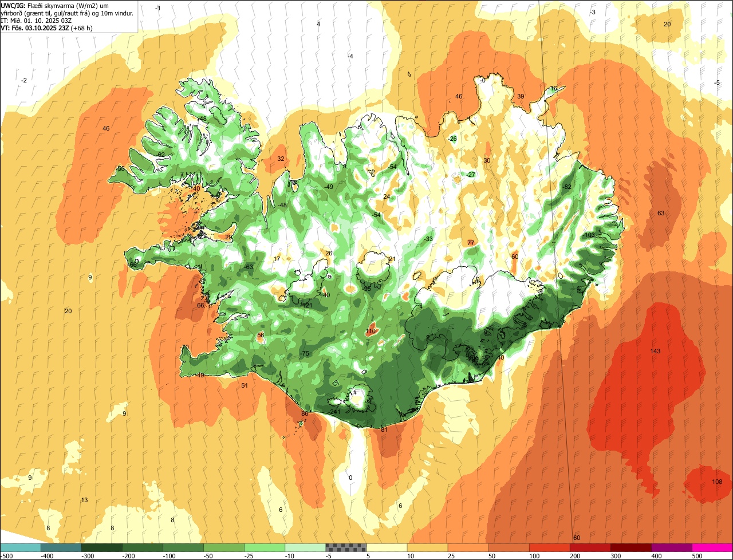Viewport: 733px width, 560px height.
Task: Click the map value '108' in the red patch
Action: pos(717,482)
